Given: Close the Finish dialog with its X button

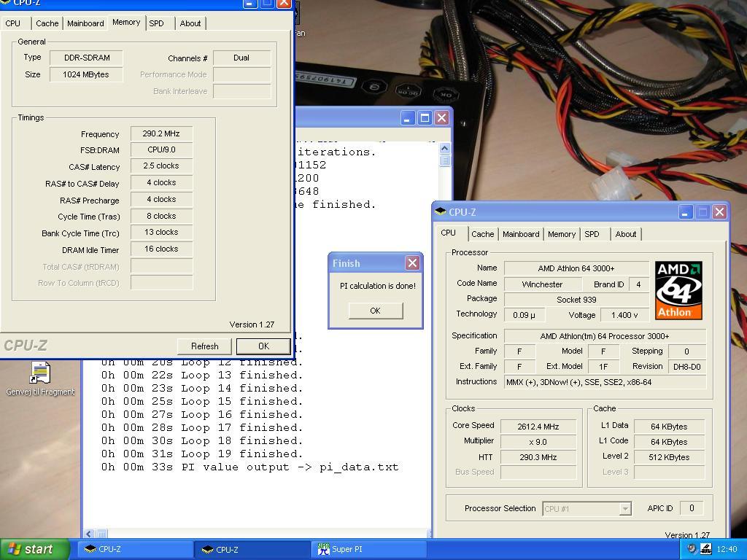Looking at the screenshot, I should 413,262.
